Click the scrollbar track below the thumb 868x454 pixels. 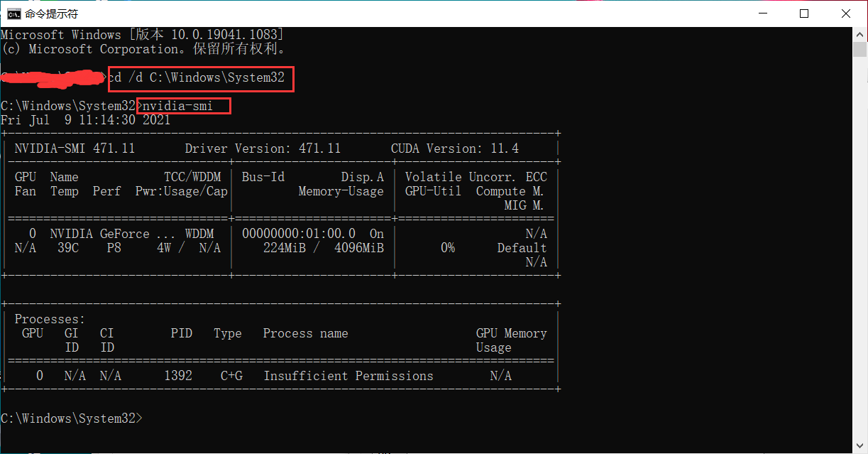tap(859, 249)
